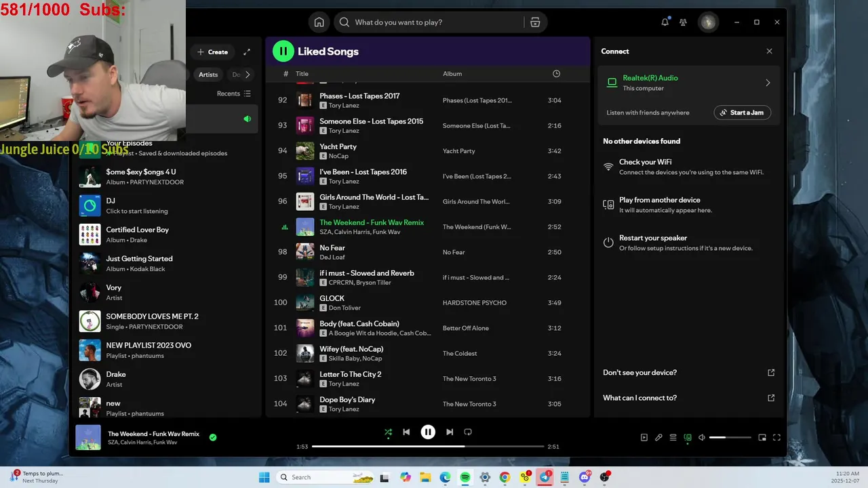Screen dimensions: 868x488
Task: Select No Fear by DeJ Loaf
Action: coord(428,252)
